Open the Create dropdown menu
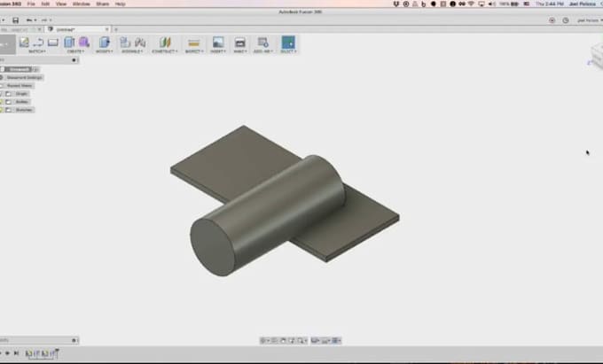 [75, 51]
